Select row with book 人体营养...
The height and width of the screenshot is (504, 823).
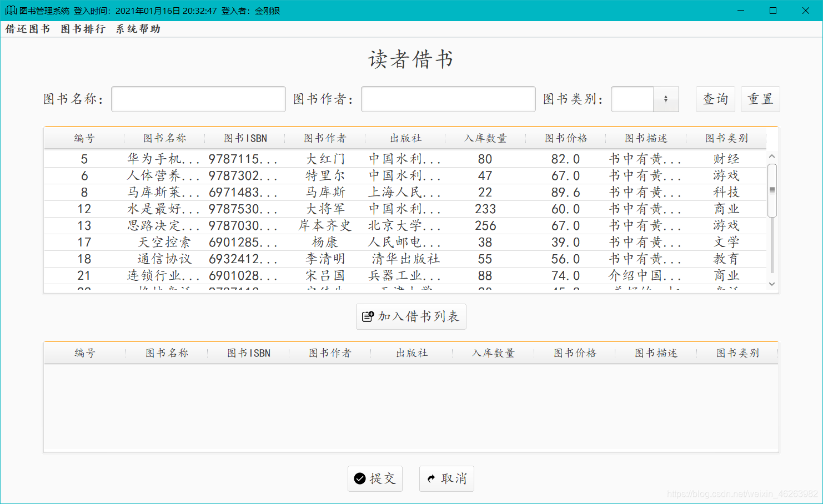click(405, 175)
